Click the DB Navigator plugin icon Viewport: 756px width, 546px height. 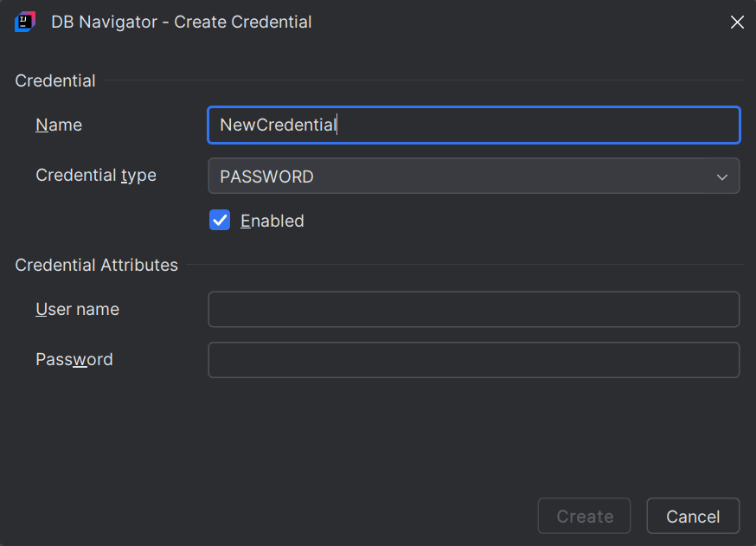point(23,22)
